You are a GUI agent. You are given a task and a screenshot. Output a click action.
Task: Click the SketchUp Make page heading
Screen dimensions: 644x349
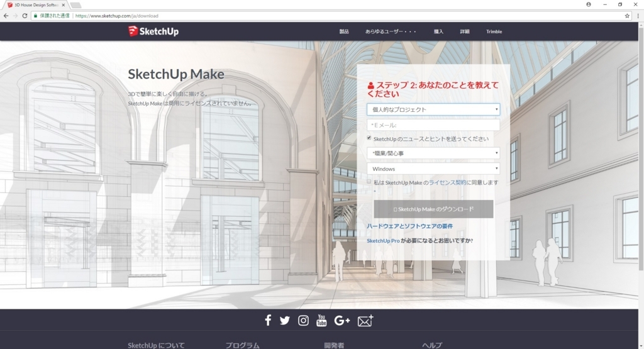click(x=176, y=74)
